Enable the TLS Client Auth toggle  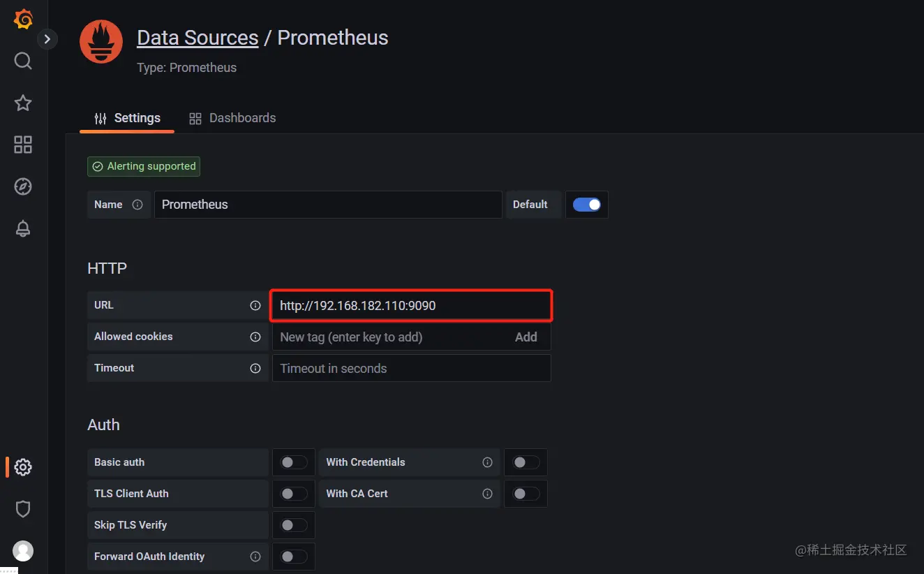coord(293,494)
